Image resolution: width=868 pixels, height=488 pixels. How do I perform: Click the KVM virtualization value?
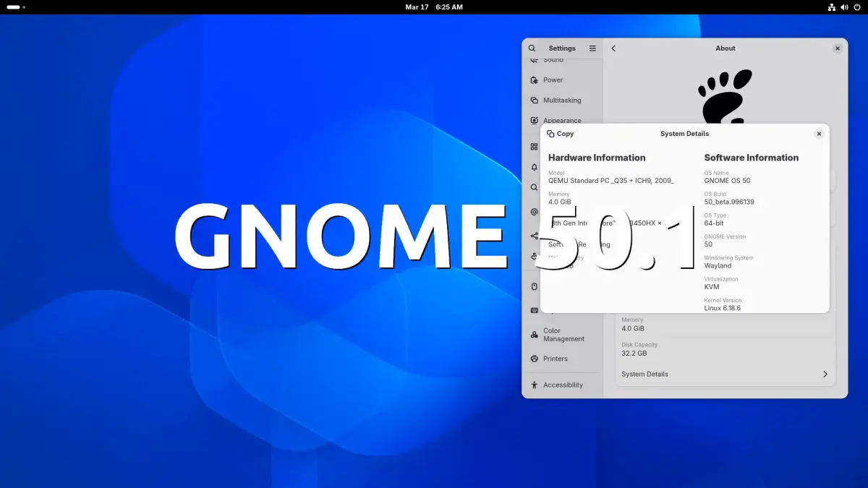pos(712,287)
